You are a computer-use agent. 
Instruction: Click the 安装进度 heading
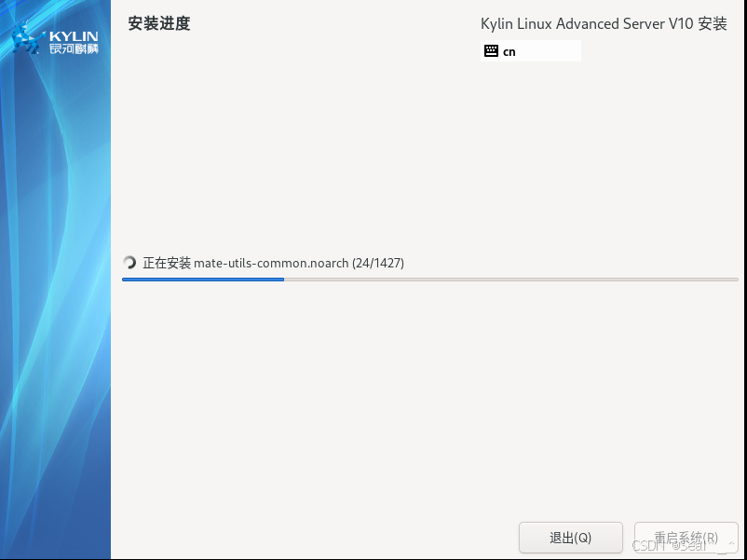[159, 23]
